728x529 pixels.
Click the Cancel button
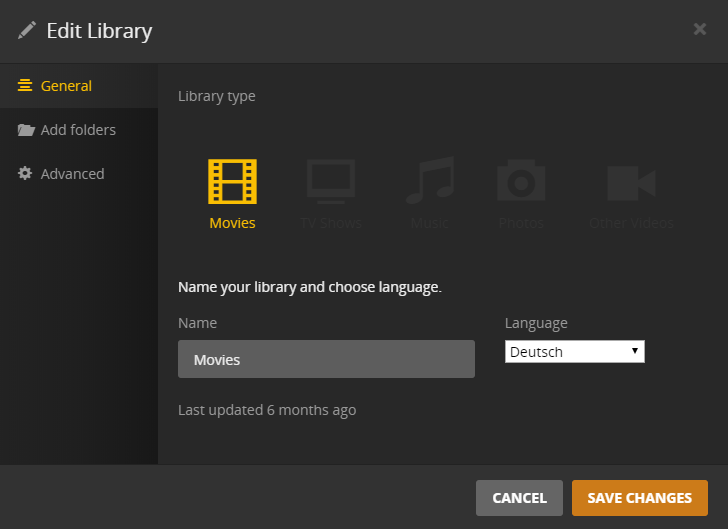coord(519,498)
